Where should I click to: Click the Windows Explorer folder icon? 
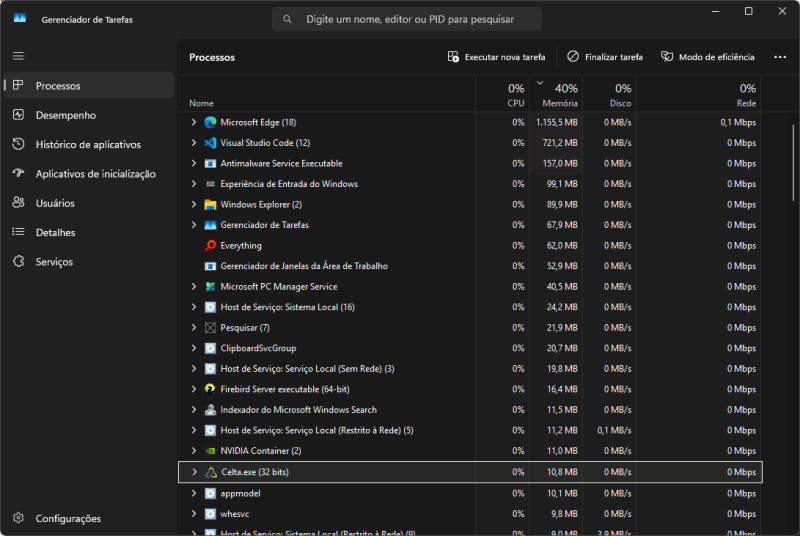pos(210,205)
